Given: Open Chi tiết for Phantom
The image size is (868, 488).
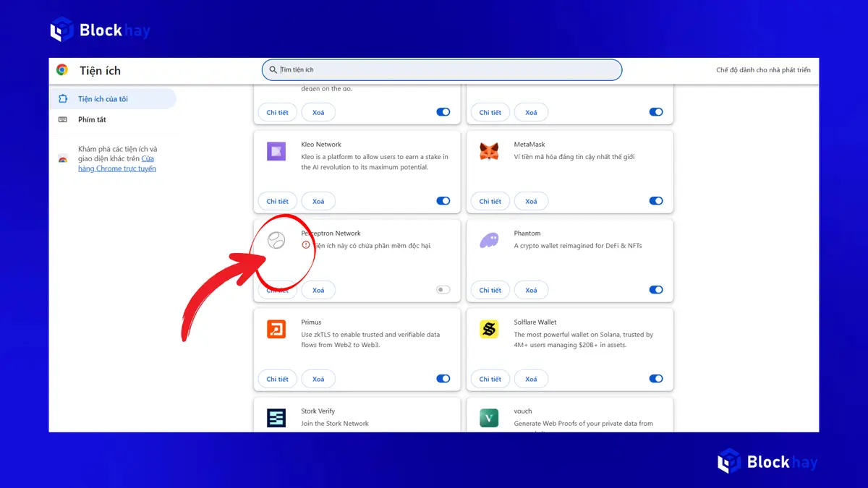Looking at the screenshot, I should coord(490,291).
